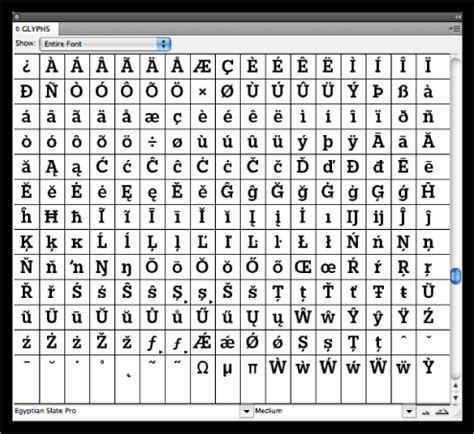Select the Ŵ capital W circumflex glyph
The image size is (474, 434).
coord(303,317)
